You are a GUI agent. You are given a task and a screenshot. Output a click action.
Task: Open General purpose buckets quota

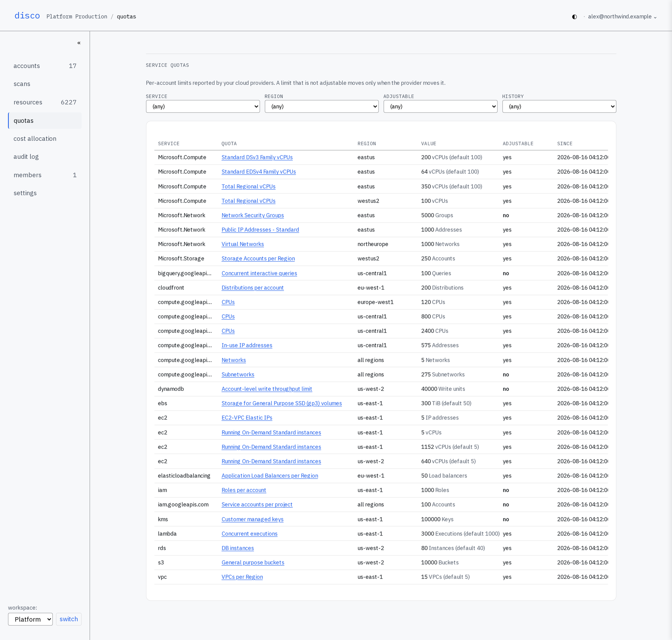[253, 563]
